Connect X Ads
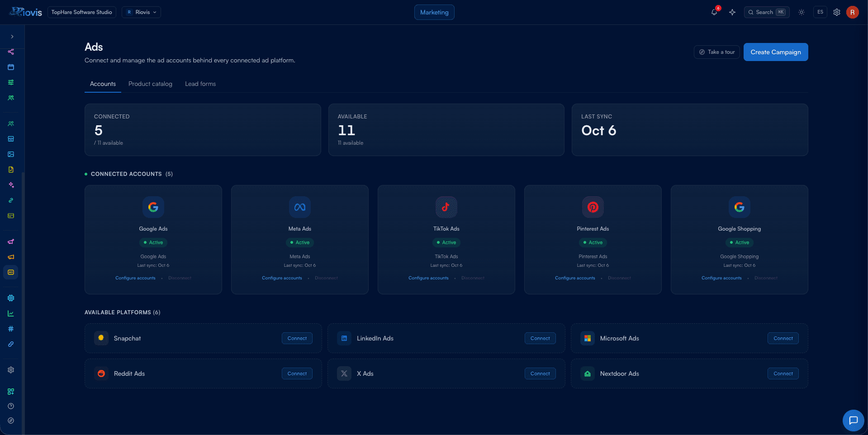868x435 pixels. click(540, 374)
